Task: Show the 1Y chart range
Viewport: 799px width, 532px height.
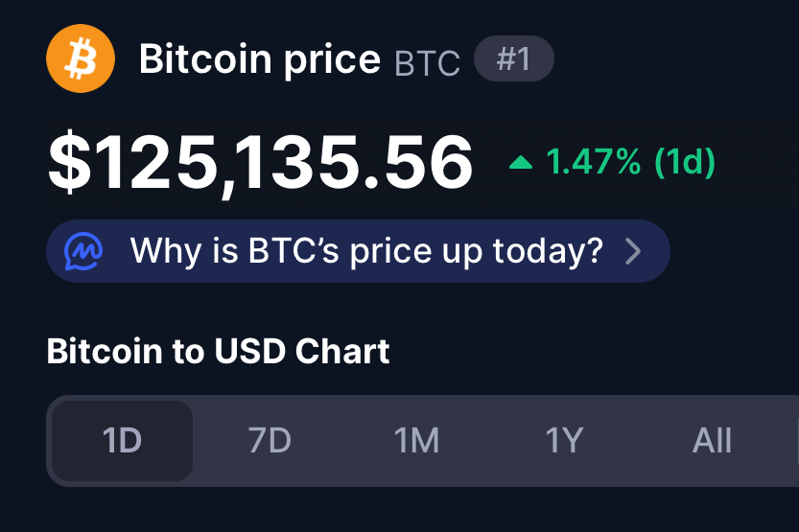Action: (x=564, y=441)
